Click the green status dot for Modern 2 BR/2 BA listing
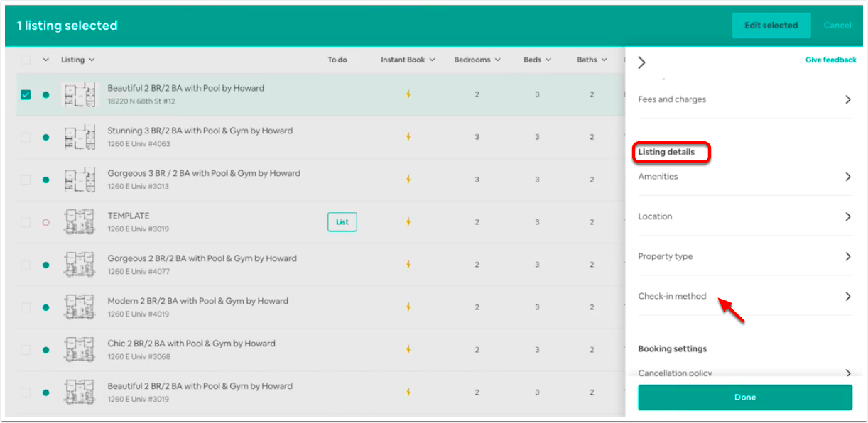The height and width of the screenshot is (423, 868). (x=46, y=307)
